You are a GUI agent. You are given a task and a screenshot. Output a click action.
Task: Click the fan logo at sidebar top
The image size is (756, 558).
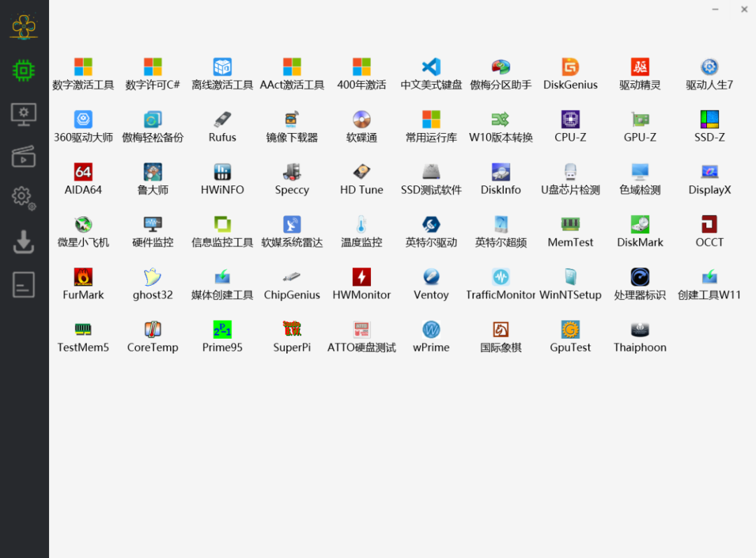point(24,26)
